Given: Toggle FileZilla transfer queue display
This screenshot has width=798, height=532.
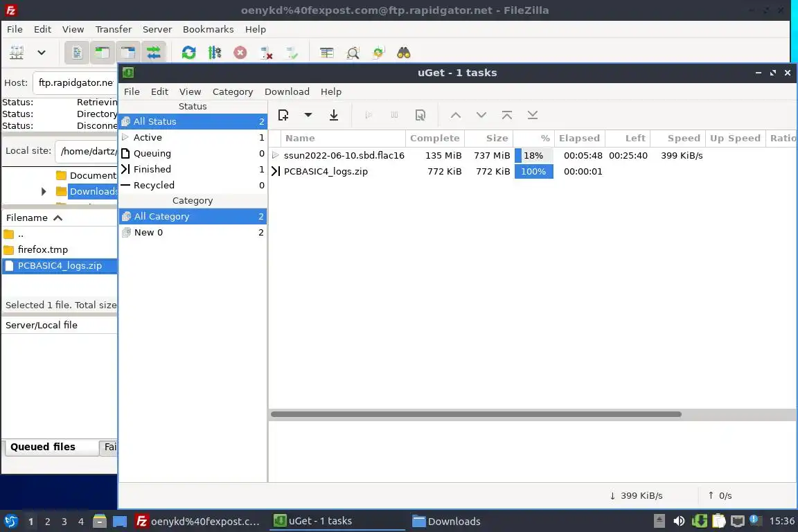Looking at the screenshot, I should (154, 53).
